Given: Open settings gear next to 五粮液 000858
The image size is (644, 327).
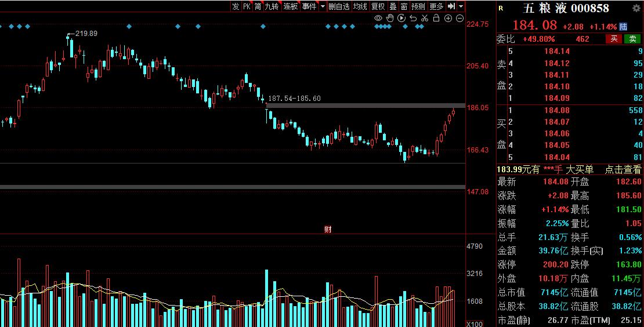Looking at the screenshot, I should [x=636, y=8].
